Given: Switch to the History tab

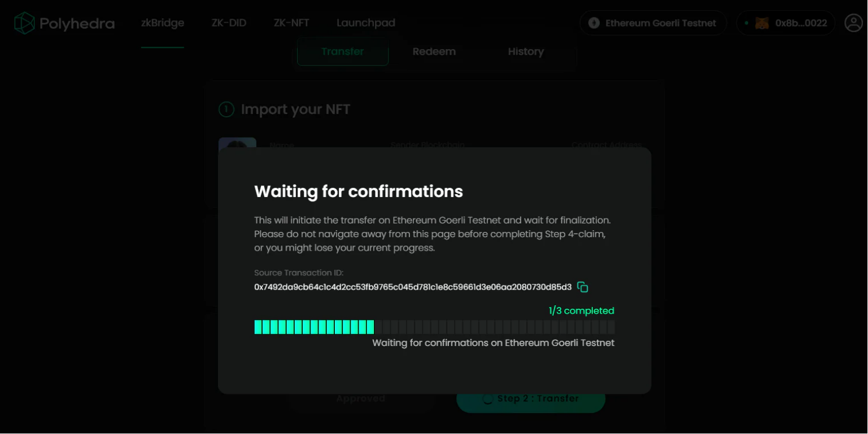Looking at the screenshot, I should 526,51.
